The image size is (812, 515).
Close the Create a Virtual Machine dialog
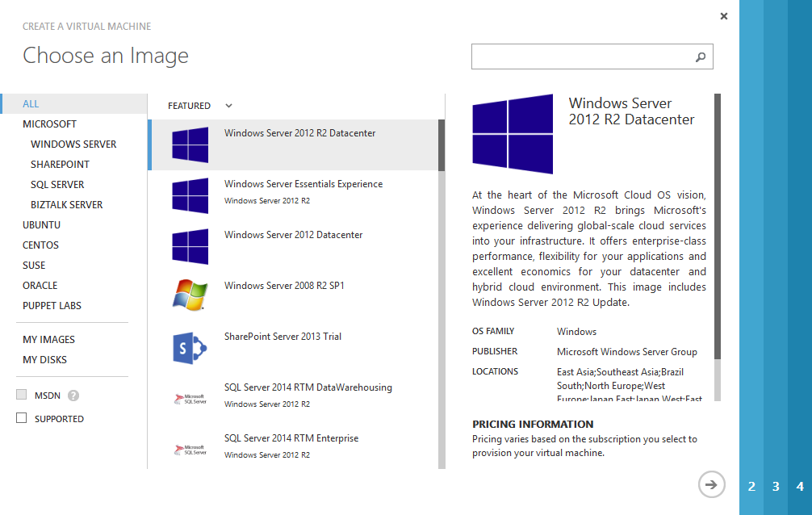click(724, 16)
